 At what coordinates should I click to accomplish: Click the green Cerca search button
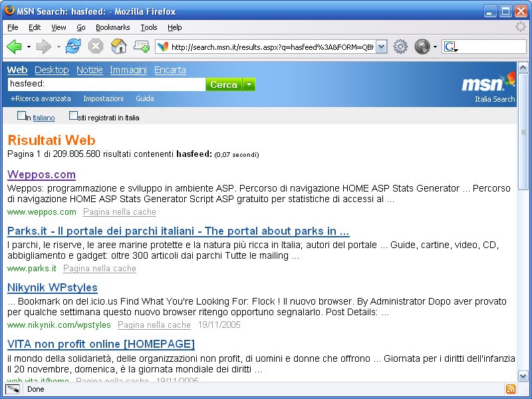click(x=224, y=84)
